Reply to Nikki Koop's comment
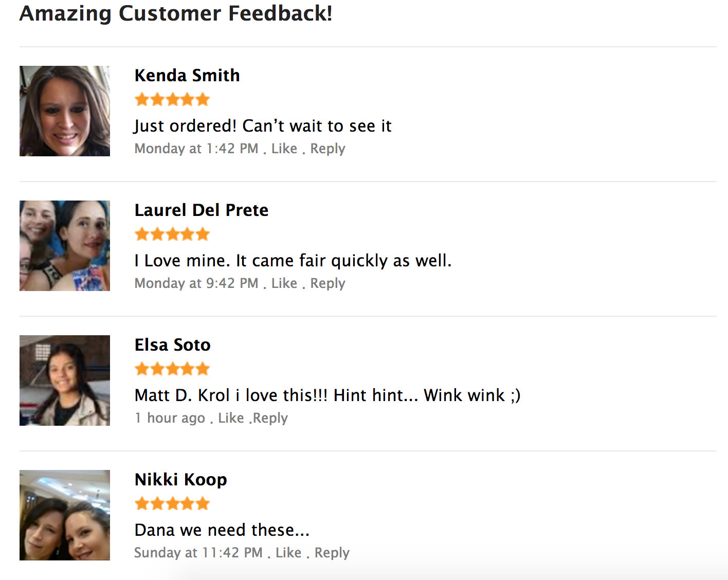This screenshot has height=580, width=728. (332, 553)
